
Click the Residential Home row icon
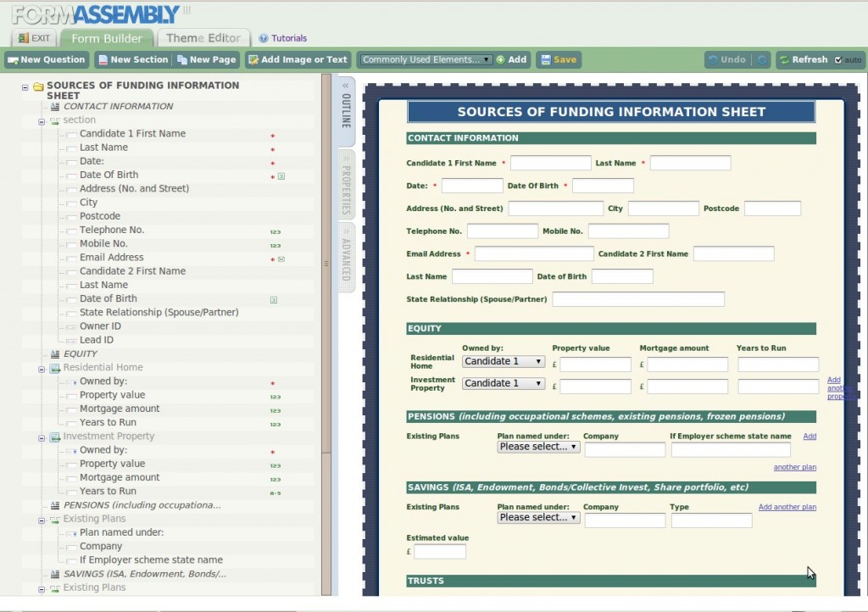[x=55, y=368]
